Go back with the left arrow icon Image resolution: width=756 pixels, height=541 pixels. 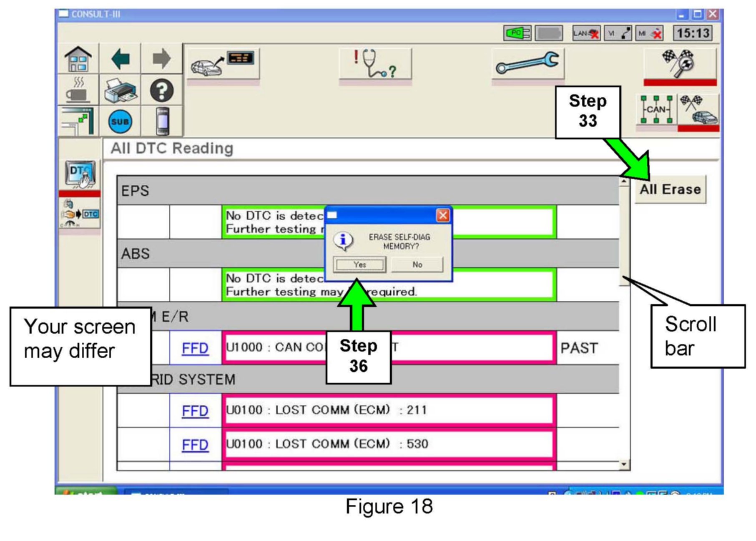tap(120, 59)
